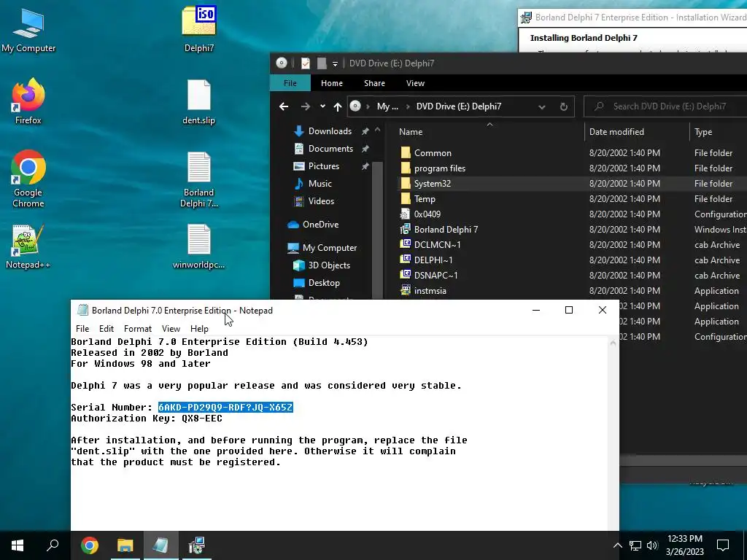
Task: Open Notepad's View menu
Action: coord(171,329)
